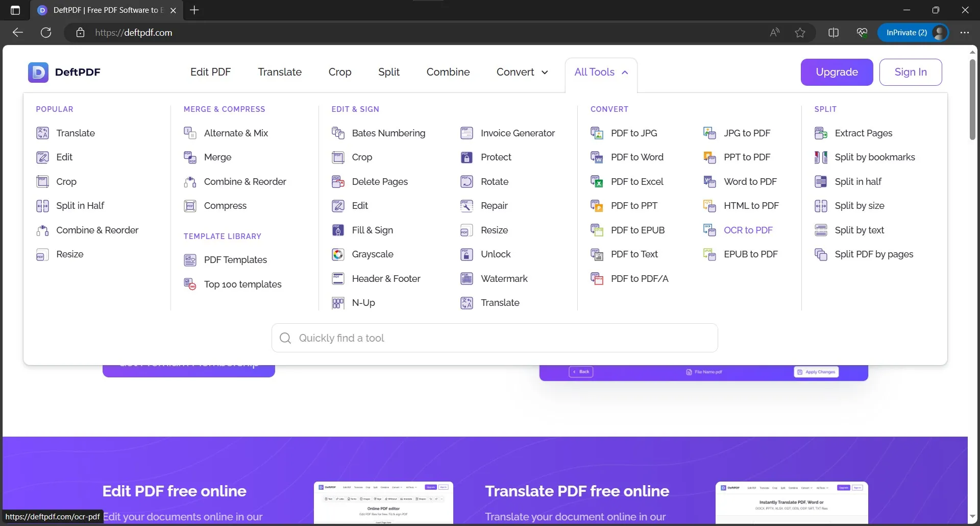
Task: Open Resize under Popular
Action: (x=70, y=254)
